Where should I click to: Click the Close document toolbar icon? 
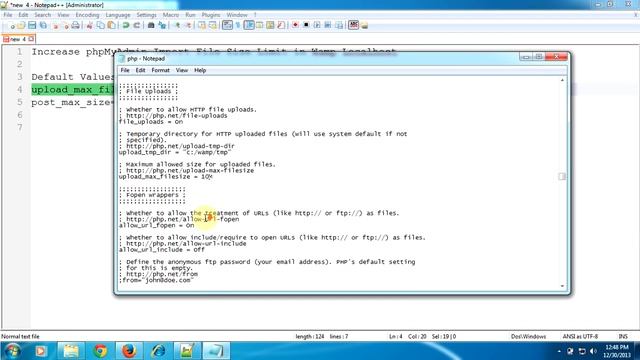coord(55,25)
